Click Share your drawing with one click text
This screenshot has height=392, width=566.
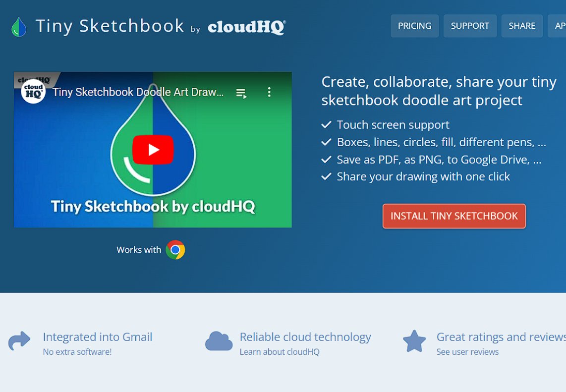423,176
